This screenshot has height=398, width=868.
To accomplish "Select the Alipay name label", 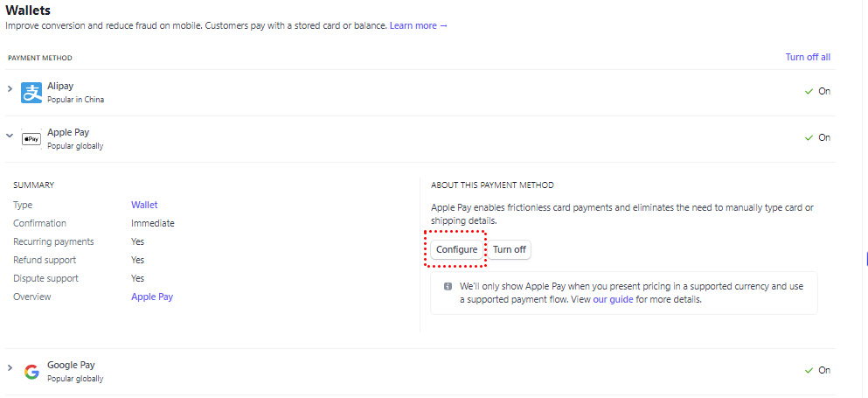I will tap(60, 87).
